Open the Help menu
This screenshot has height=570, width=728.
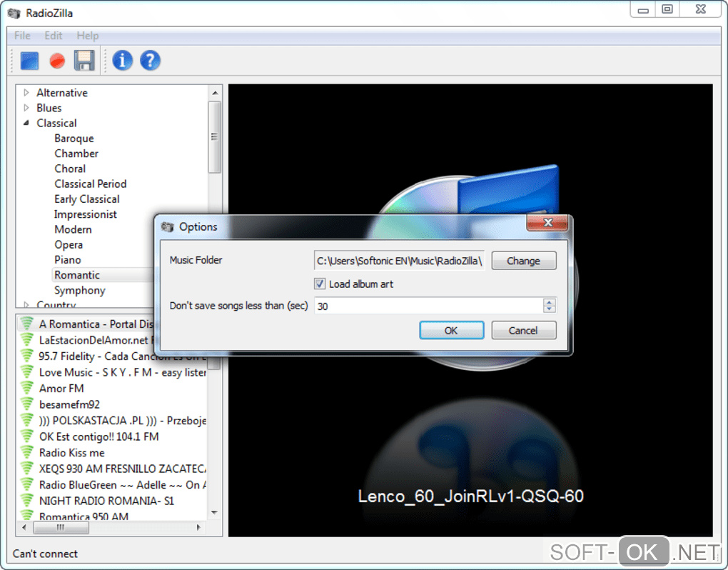pyautogui.click(x=87, y=36)
